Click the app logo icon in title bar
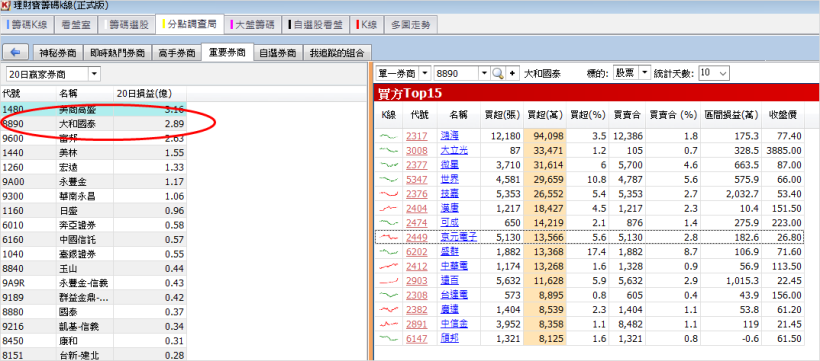820x361 pixels. pos(6,6)
